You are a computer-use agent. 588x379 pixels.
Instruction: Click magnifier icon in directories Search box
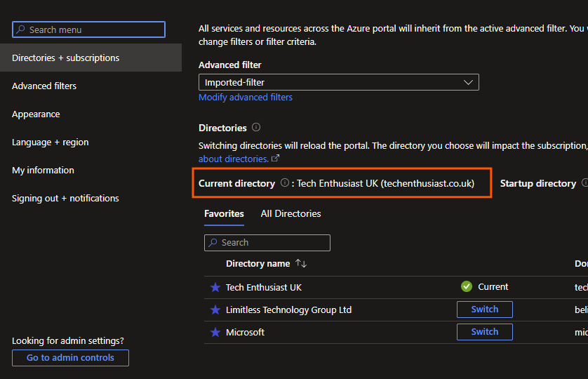(x=213, y=243)
